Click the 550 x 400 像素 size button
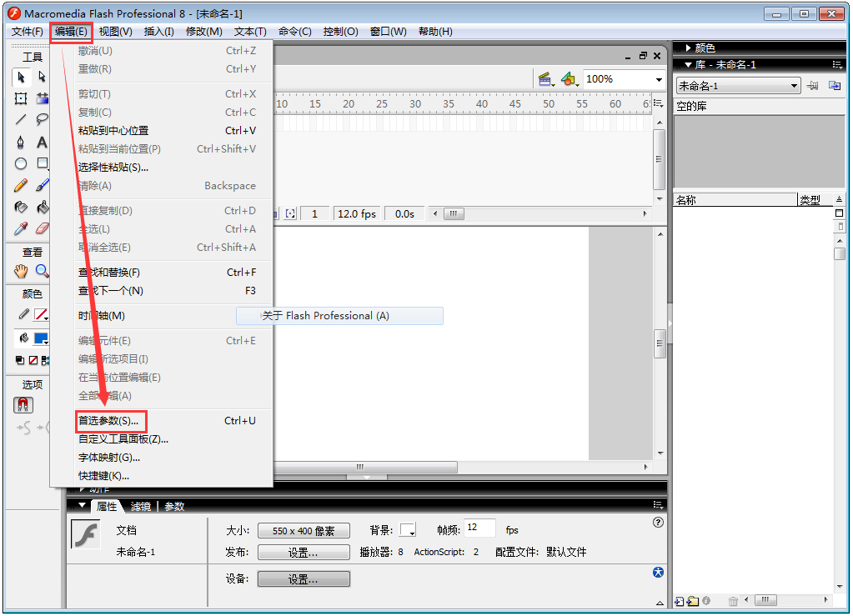This screenshot has width=853, height=616. (304, 531)
